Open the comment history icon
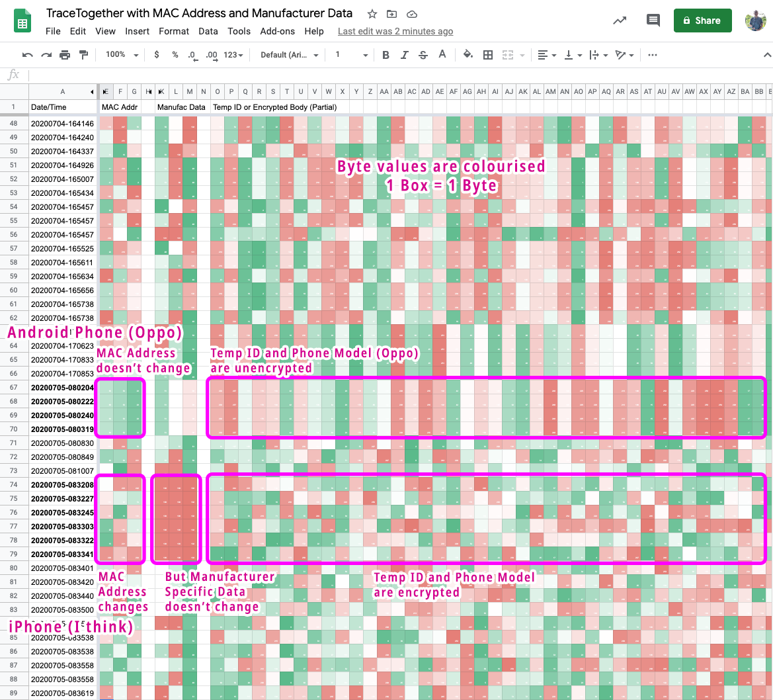773x700 pixels. click(653, 21)
